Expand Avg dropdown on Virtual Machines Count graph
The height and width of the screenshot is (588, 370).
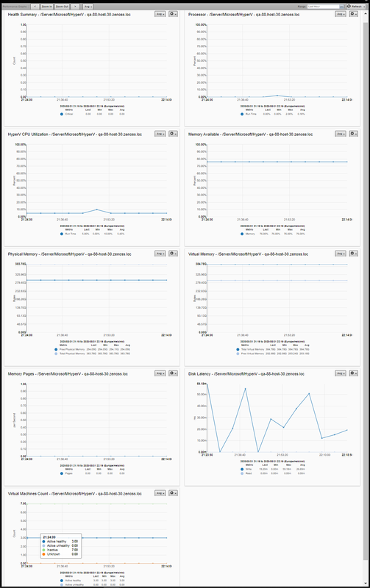[160, 492]
